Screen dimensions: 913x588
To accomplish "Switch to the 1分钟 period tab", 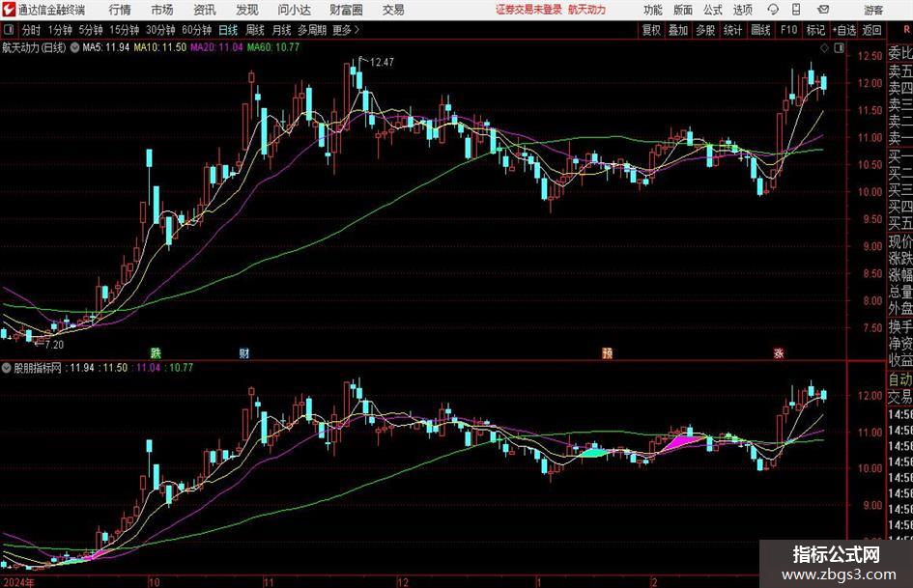I will pyautogui.click(x=60, y=30).
